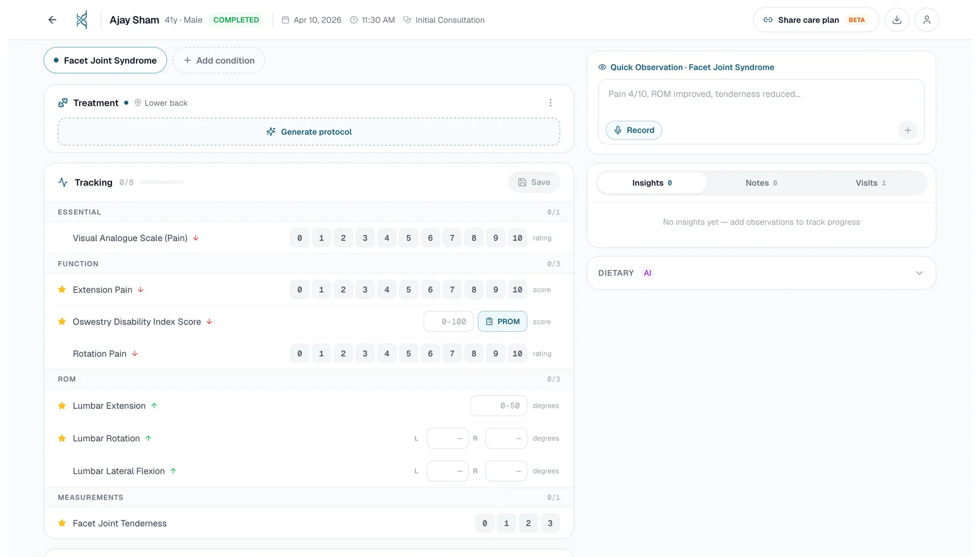Click the DNA-style app logo icon
Viewport: 980px width, 557px height.
point(81,20)
